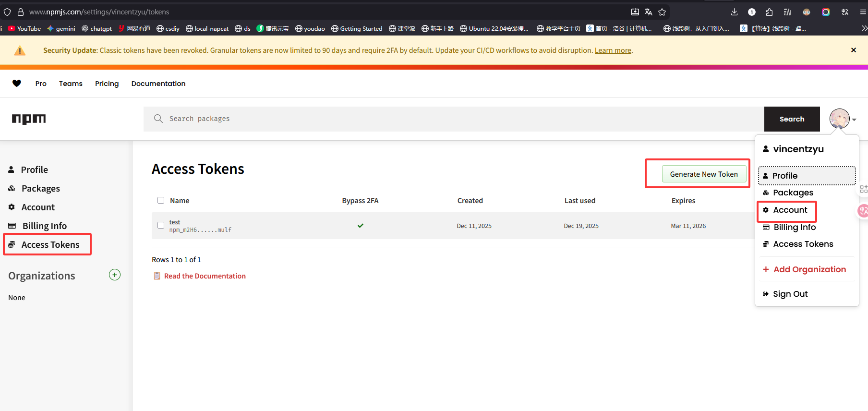Click the npm logo

(x=29, y=119)
